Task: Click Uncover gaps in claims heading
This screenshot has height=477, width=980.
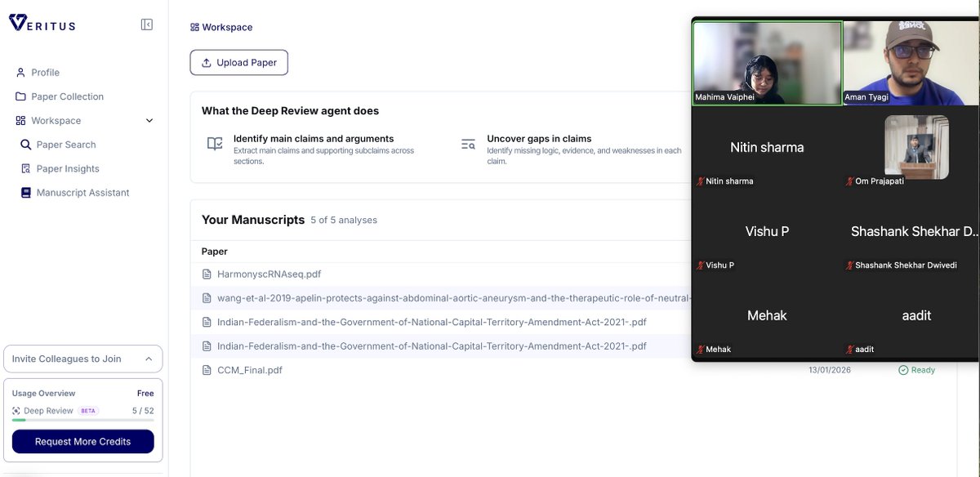Action: [x=539, y=139]
